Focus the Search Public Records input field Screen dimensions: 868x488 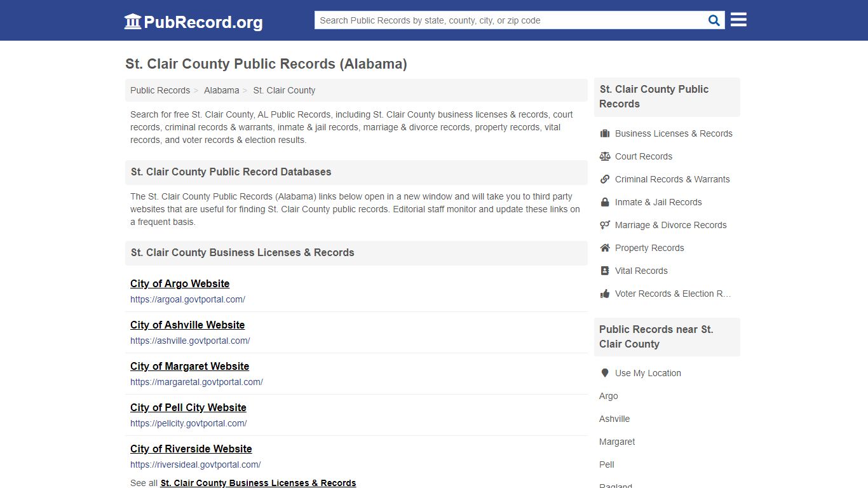point(512,20)
